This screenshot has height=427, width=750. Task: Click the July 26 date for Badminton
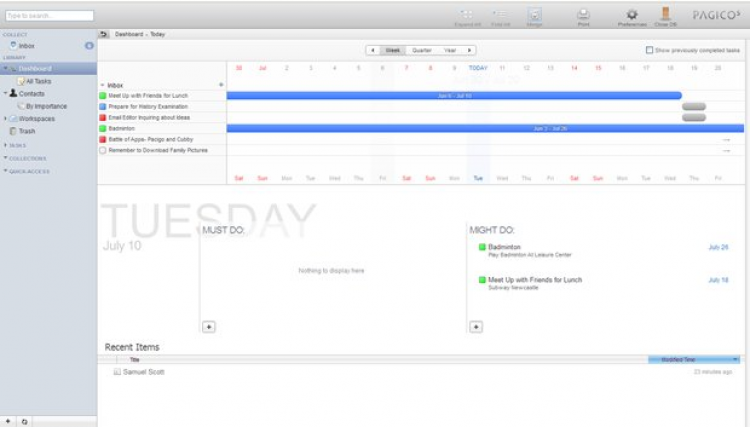pos(718,247)
